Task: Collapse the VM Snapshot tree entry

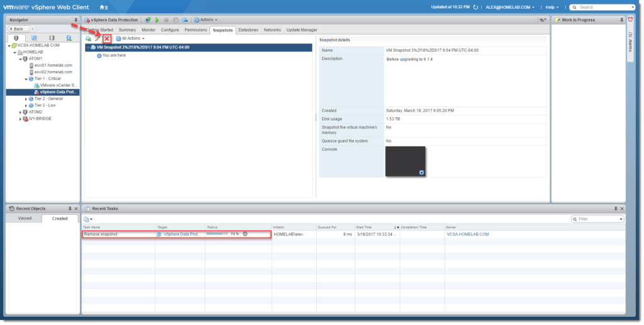Action: 88,48
